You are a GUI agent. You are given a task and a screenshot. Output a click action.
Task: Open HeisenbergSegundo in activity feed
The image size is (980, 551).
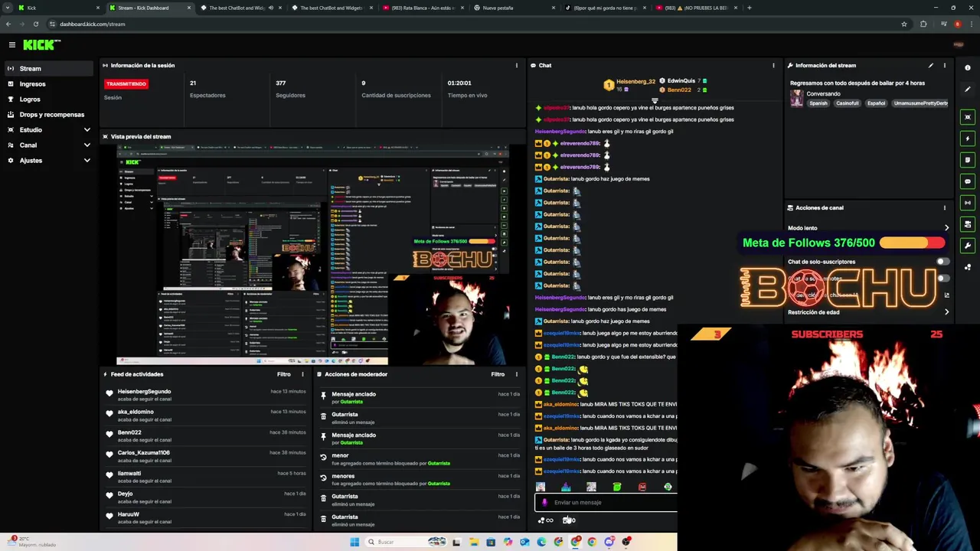coord(144,392)
